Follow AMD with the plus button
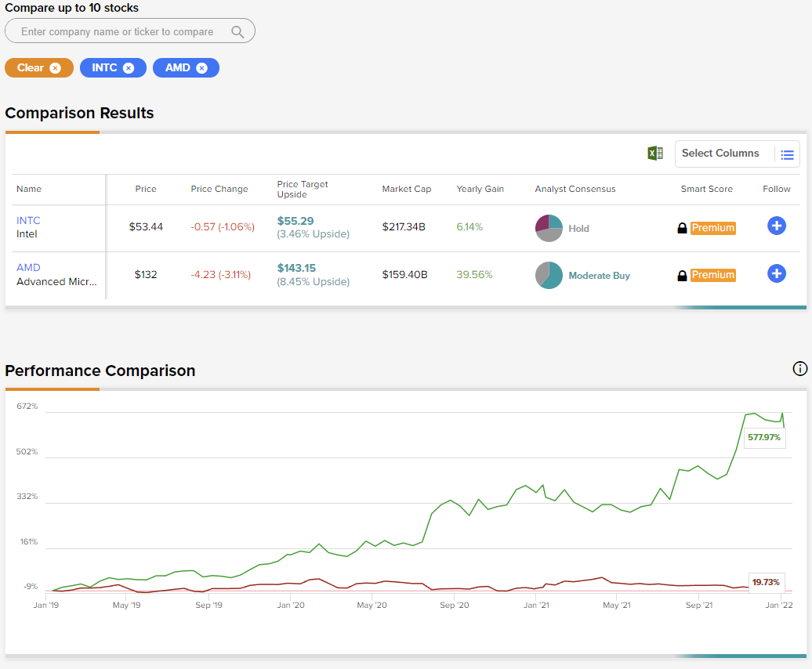The image size is (812, 669). click(776, 273)
